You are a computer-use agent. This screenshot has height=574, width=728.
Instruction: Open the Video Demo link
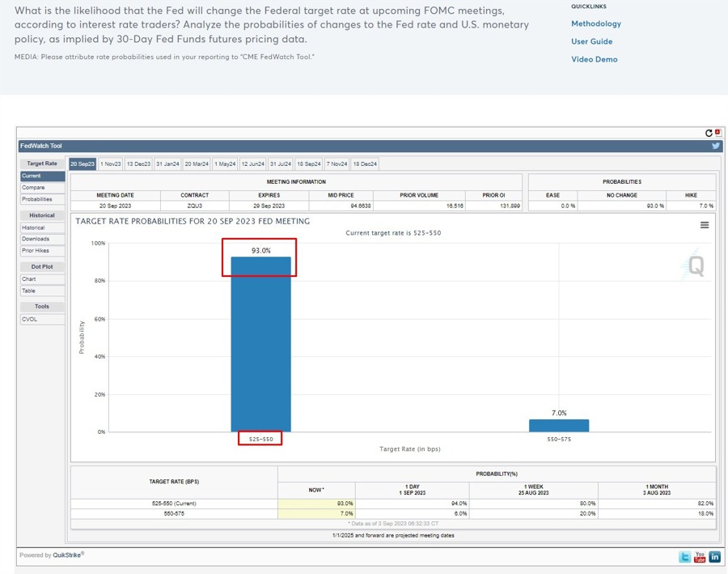click(x=590, y=59)
